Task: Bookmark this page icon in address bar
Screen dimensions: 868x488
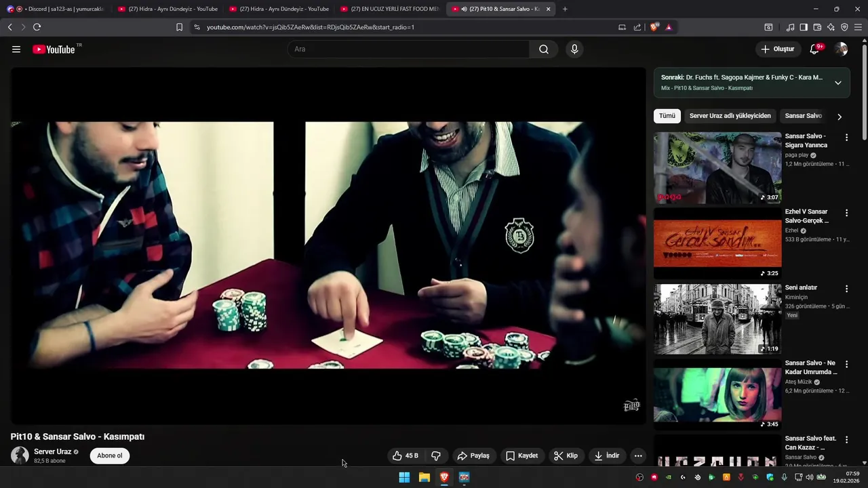Action: 179,27
